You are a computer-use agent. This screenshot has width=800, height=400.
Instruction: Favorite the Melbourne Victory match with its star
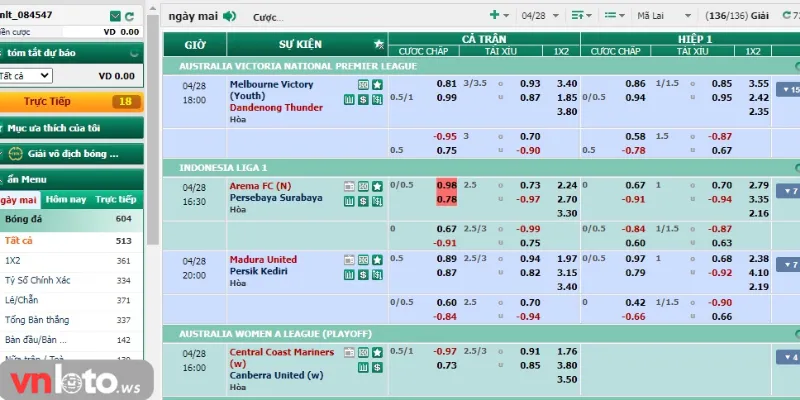tap(377, 85)
